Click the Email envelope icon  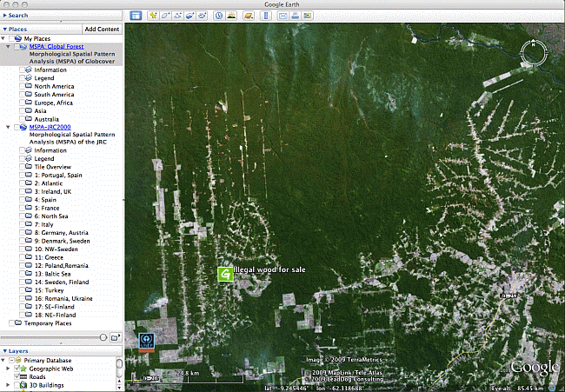[x=283, y=16]
